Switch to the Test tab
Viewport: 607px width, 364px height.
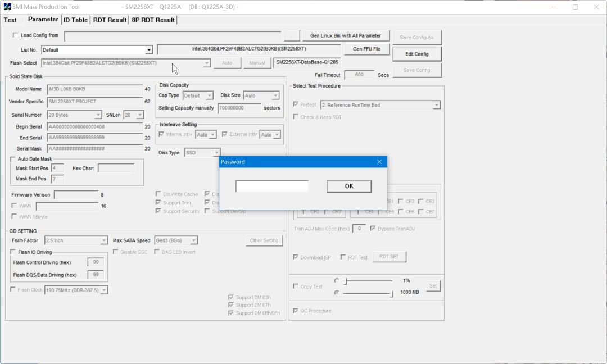[11, 20]
